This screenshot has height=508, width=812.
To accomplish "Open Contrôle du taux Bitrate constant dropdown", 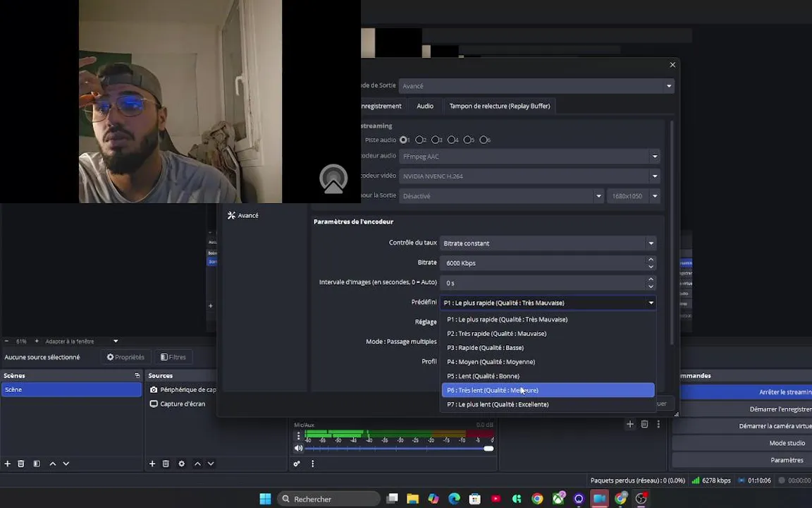I will pos(548,243).
